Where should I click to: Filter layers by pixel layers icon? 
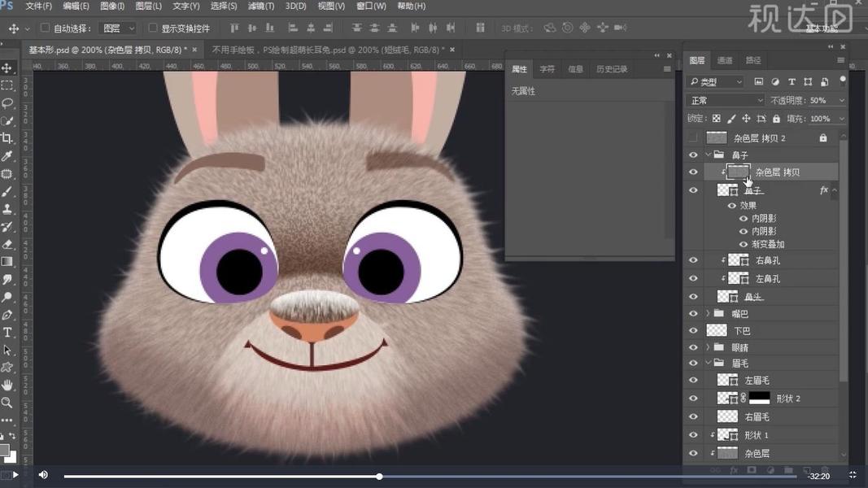coord(758,82)
